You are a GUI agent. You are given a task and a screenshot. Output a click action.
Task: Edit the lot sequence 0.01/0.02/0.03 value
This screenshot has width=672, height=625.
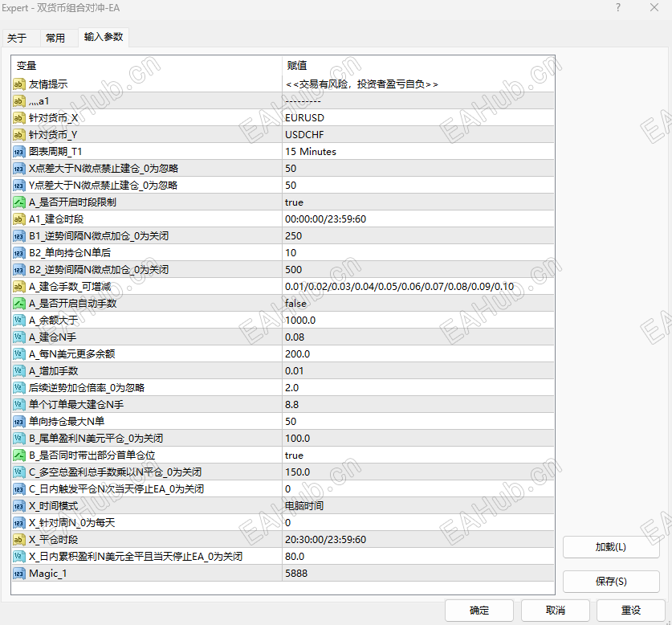(418, 287)
